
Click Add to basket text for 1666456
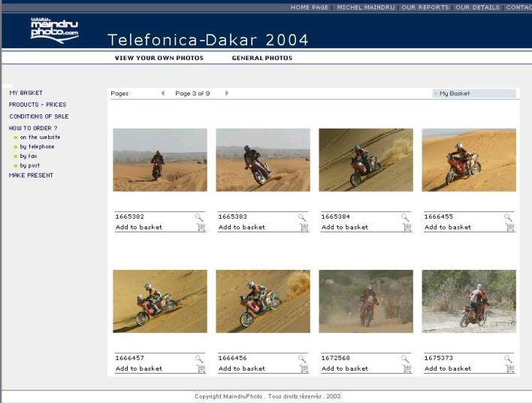(x=242, y=368)
